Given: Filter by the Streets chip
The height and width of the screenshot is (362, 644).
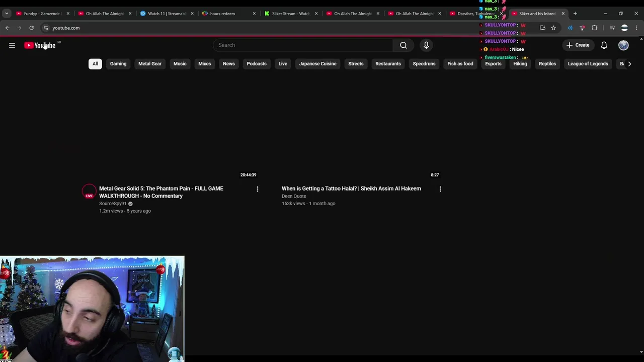Looking at the screenshot, I should [x=356, y=64].
